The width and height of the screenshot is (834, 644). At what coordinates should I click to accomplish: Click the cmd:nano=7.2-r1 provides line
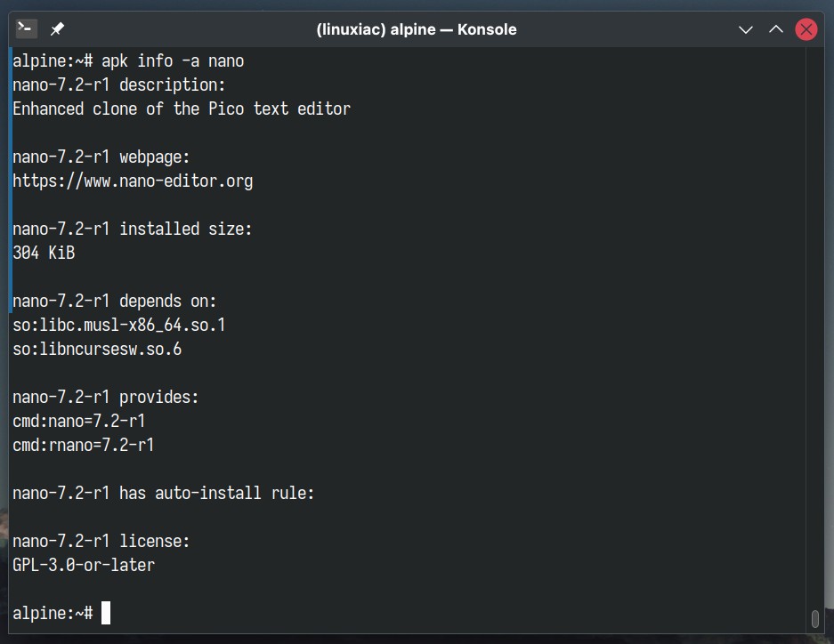tap(78, 421)
